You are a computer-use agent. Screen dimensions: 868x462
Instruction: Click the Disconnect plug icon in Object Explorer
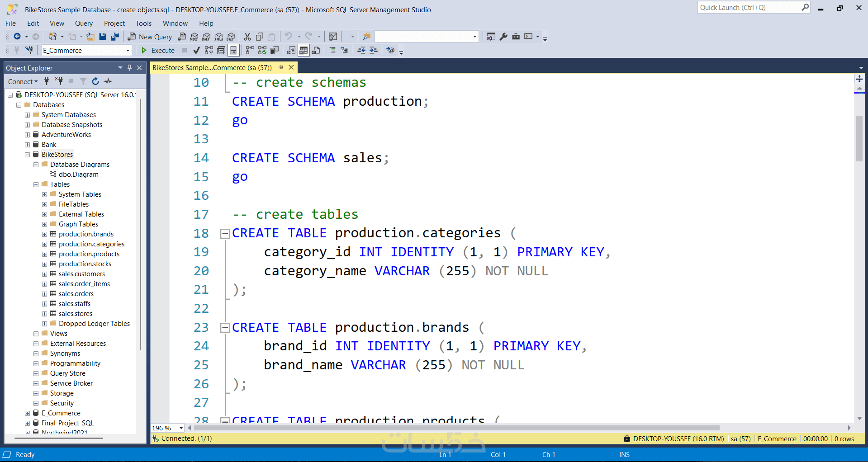tap(59, 81)
